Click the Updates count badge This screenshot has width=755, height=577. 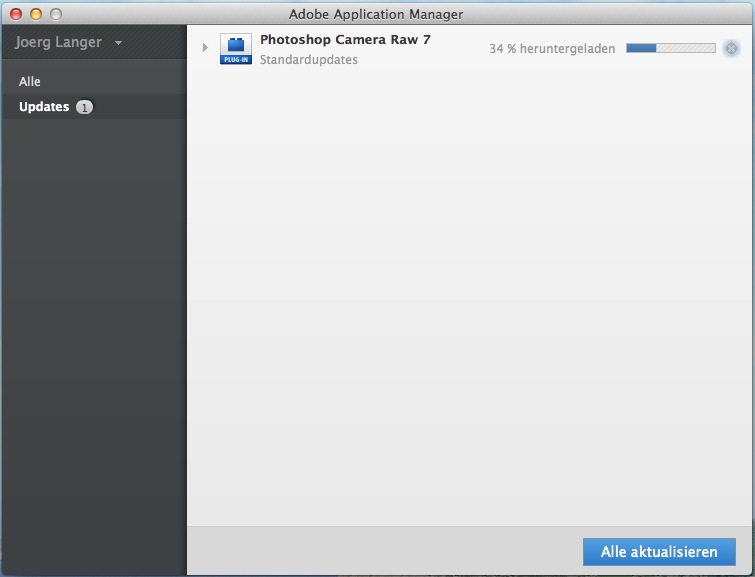pyautogui.click(x=84, y=107)
